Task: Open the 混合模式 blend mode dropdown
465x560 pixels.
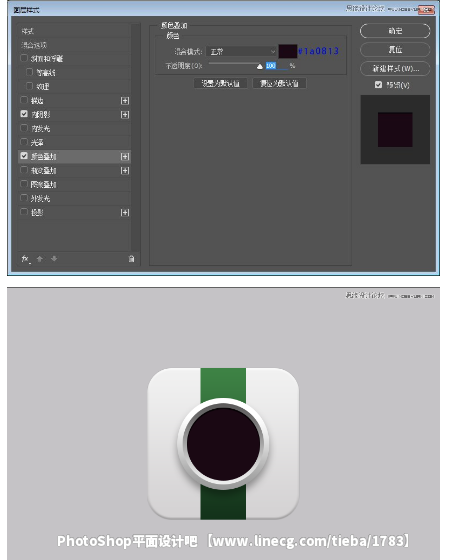Action: [242, 52]
